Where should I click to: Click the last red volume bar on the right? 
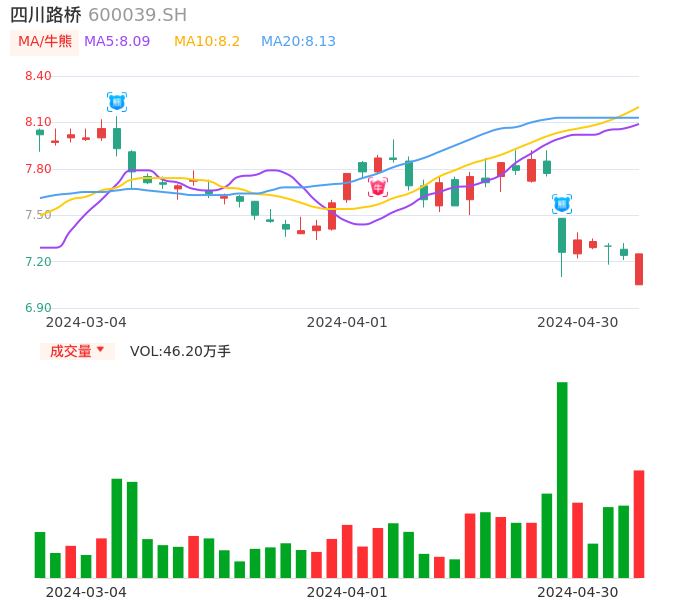tap(639, 524)
